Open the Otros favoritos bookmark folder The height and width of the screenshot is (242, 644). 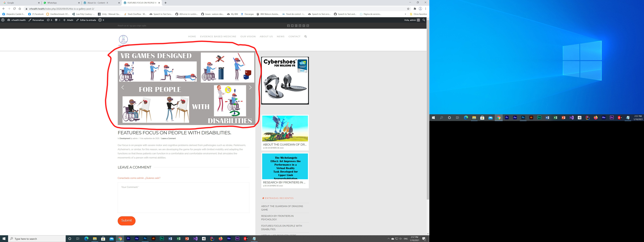point(418,14)
